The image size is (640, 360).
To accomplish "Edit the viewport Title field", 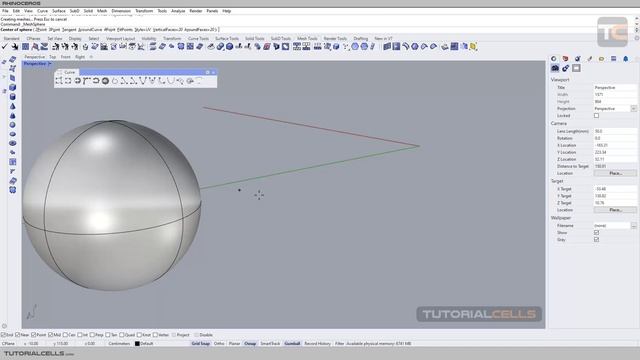I will click(615, 87).
